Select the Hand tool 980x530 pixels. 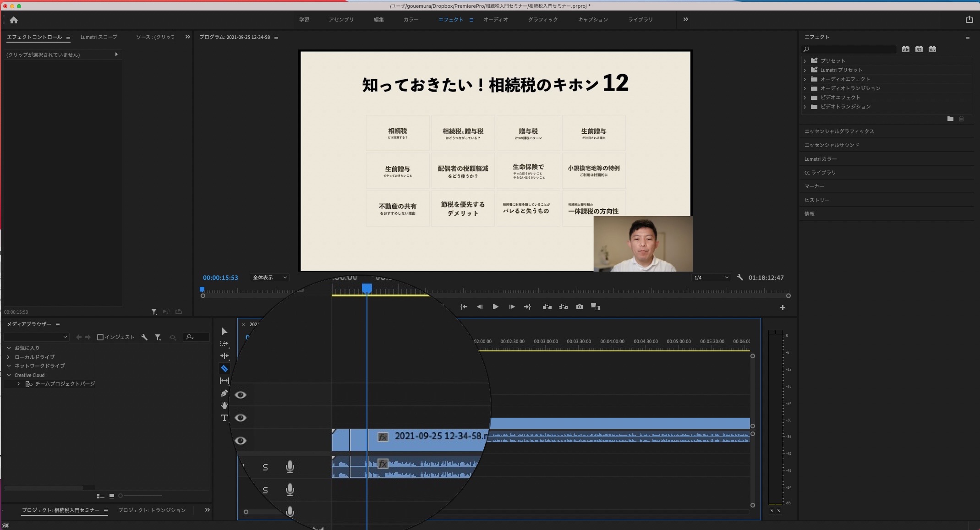[224, 405]
